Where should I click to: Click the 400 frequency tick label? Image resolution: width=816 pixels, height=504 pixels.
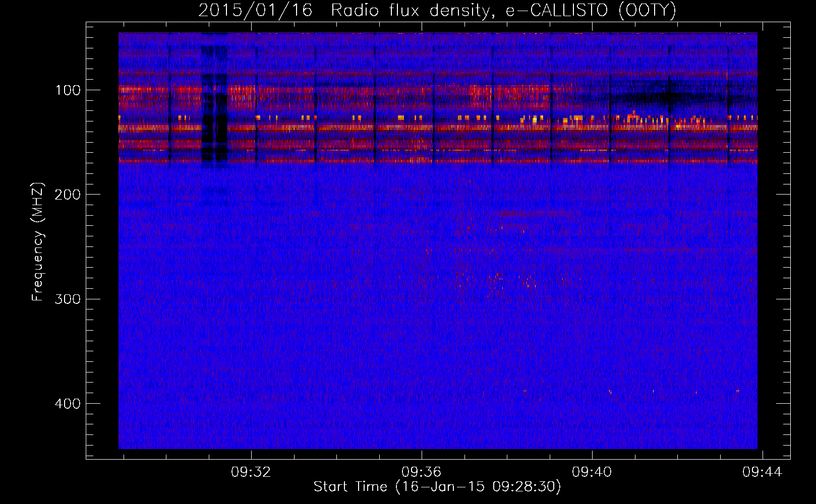pyautogui.click(x=68, y=404)
